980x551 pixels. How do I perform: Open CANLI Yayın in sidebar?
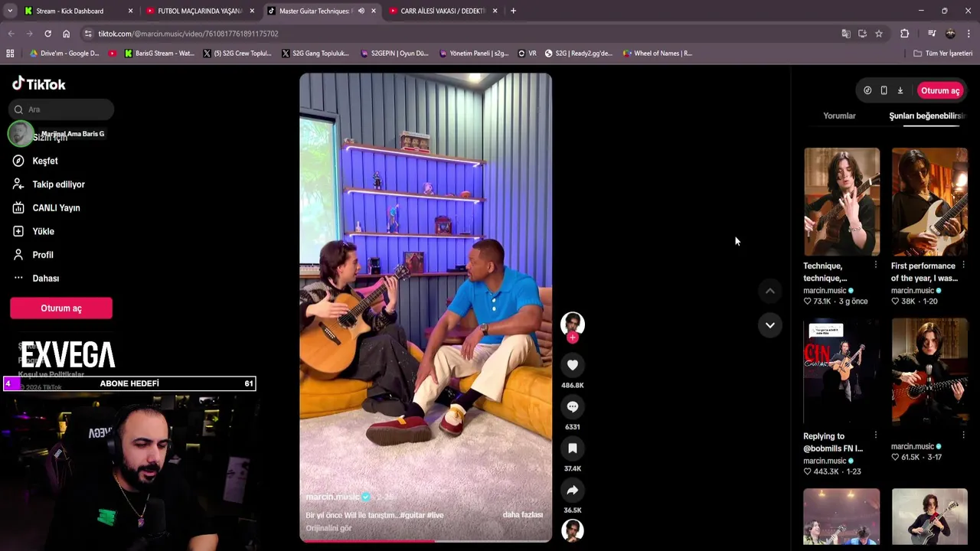[x=46, y=208]
